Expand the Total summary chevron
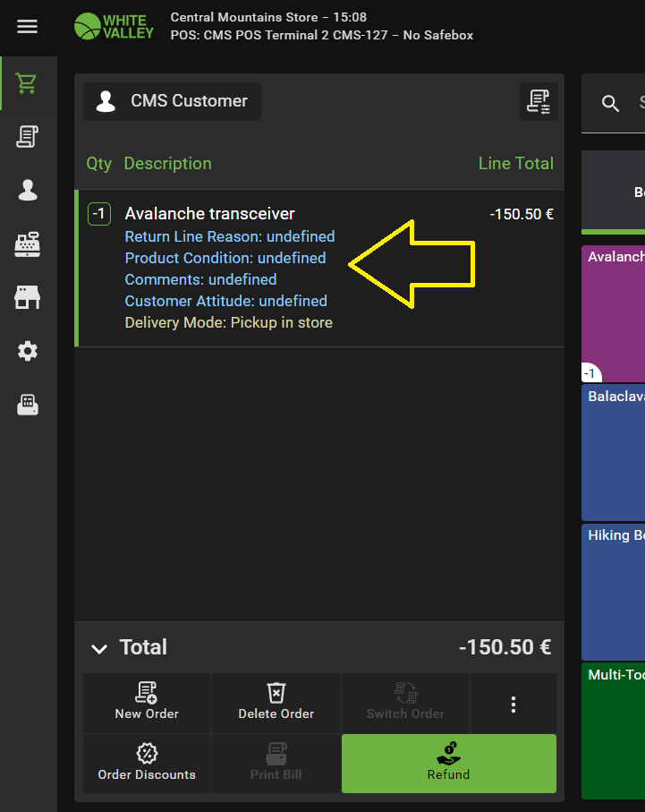 coord(101,648)
